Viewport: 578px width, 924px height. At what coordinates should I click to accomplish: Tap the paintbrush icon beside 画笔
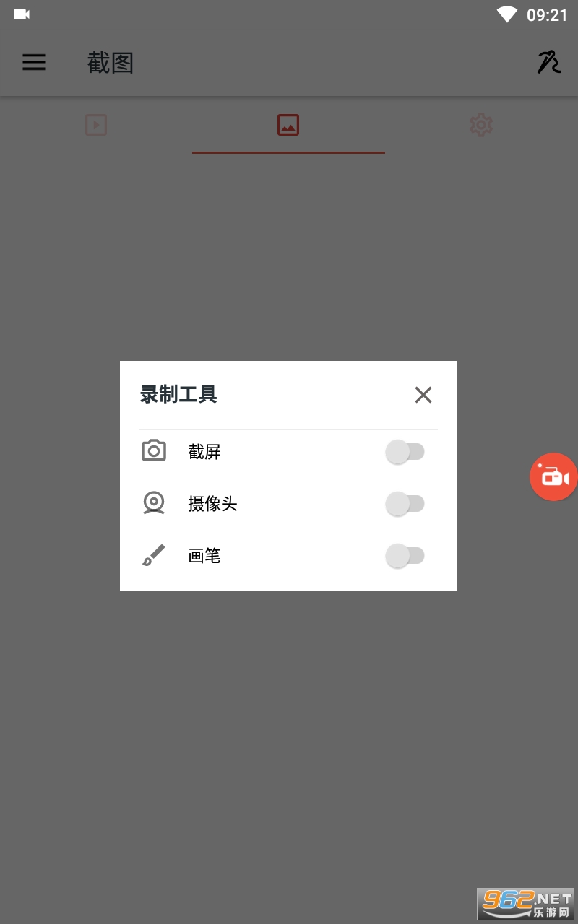[153, 555]
